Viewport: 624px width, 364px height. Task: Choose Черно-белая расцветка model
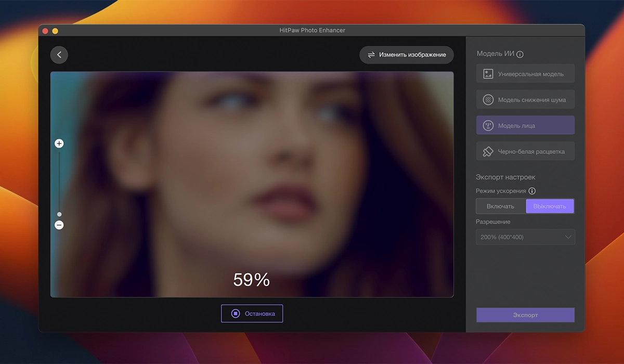click(x=531, y=152)
